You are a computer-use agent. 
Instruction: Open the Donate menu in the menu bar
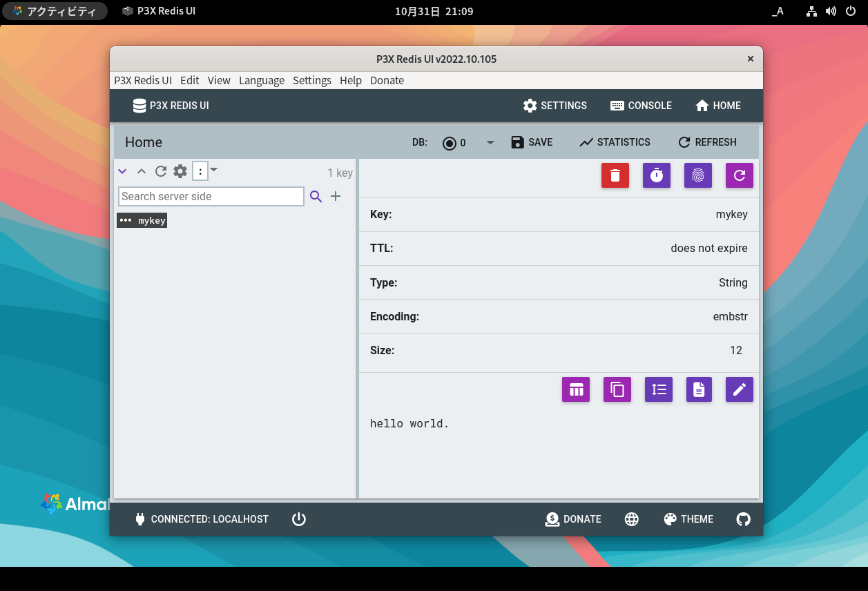(387, 80)
